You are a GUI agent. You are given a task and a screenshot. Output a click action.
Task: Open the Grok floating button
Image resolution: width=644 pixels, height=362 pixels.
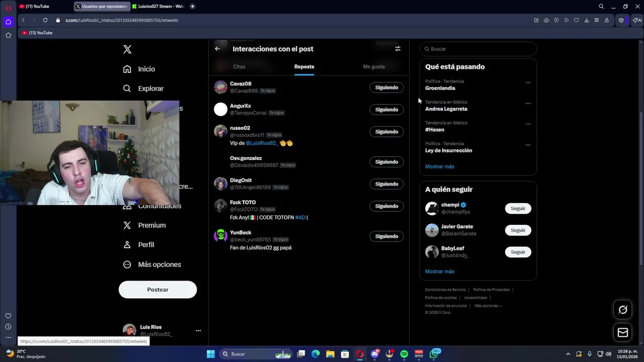(623, 310)
